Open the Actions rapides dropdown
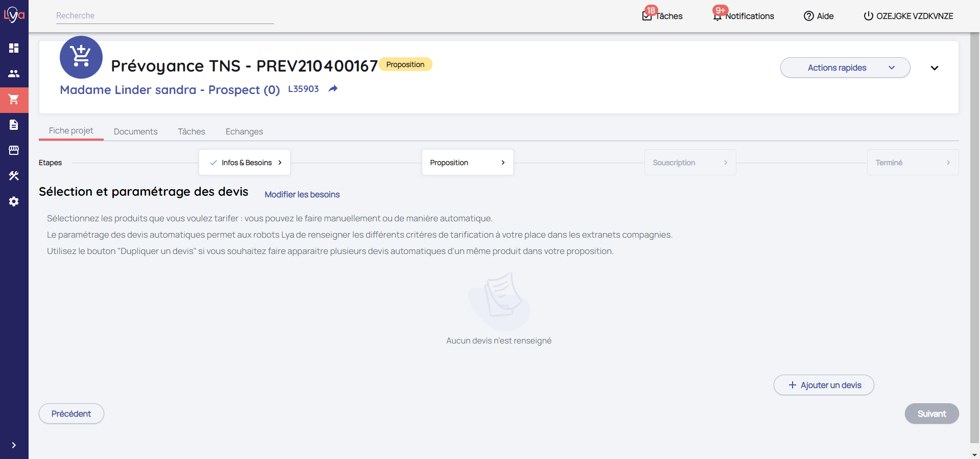The height and width of the screenshot is (459, 980). tap(845, 67)
